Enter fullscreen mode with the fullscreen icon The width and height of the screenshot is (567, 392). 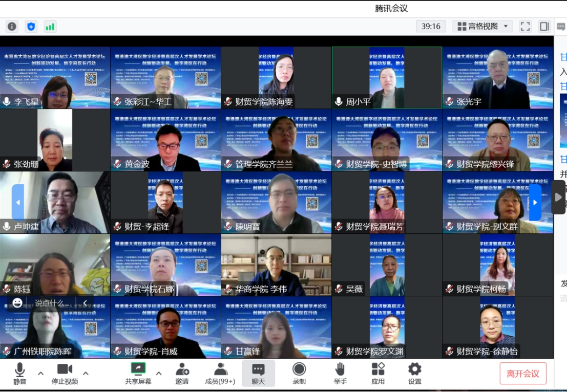[x=525, y=26]
